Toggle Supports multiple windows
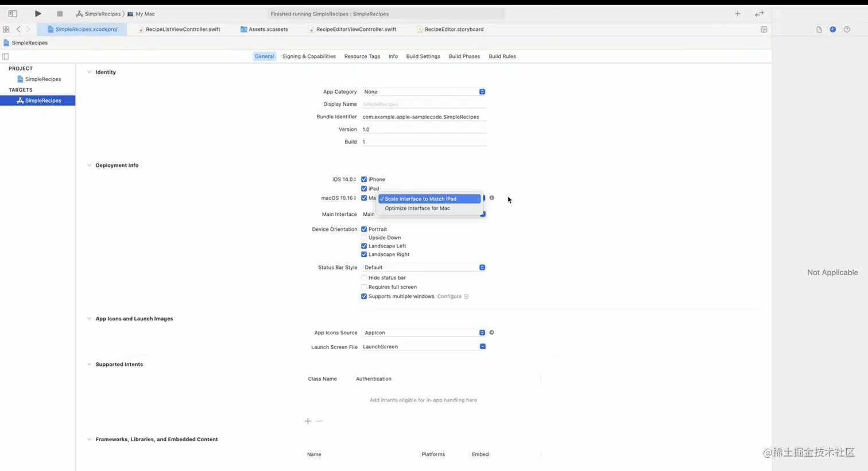 click(364, 296)
